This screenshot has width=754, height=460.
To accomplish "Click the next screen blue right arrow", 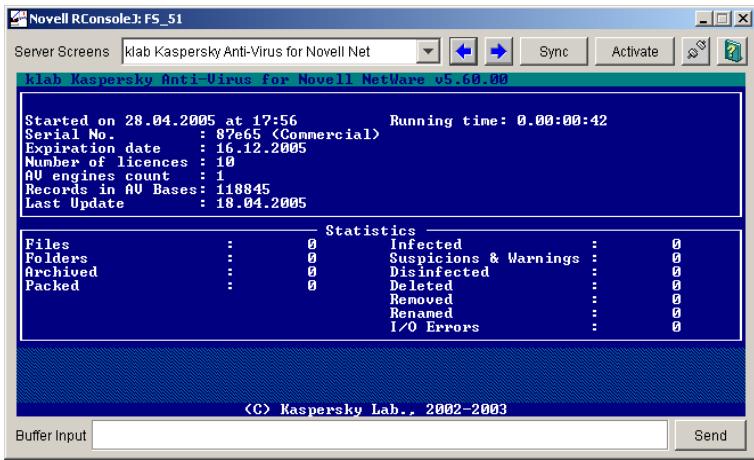I will 498,51.
